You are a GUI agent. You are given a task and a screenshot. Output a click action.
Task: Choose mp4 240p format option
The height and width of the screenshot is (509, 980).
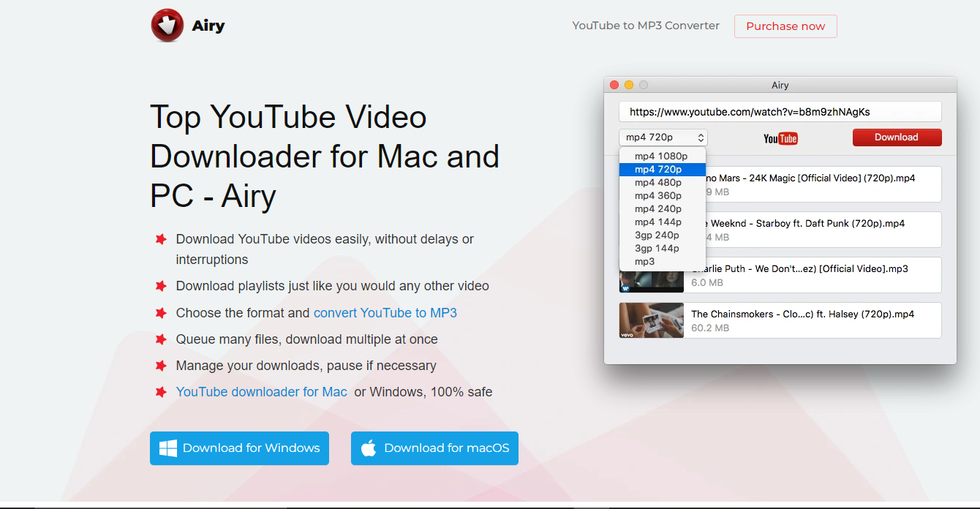pyautogui.click(x=662, y=208)
